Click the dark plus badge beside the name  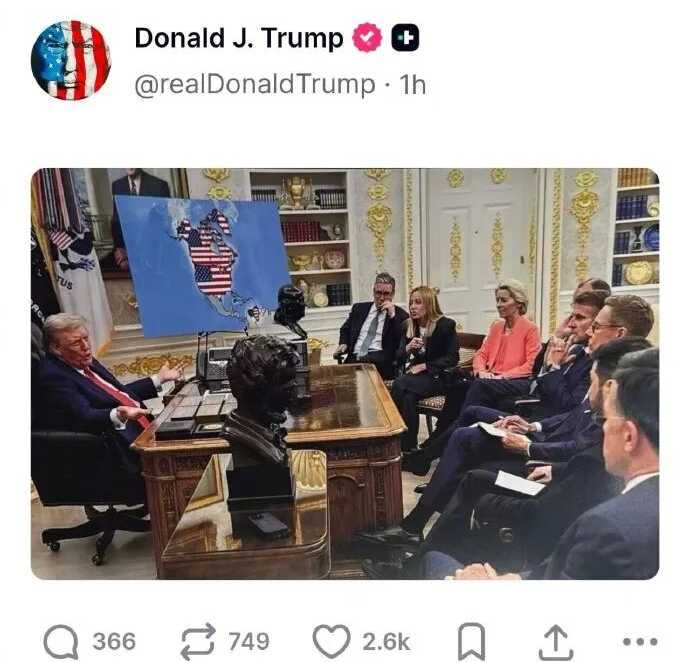click(x=404, y=38)
